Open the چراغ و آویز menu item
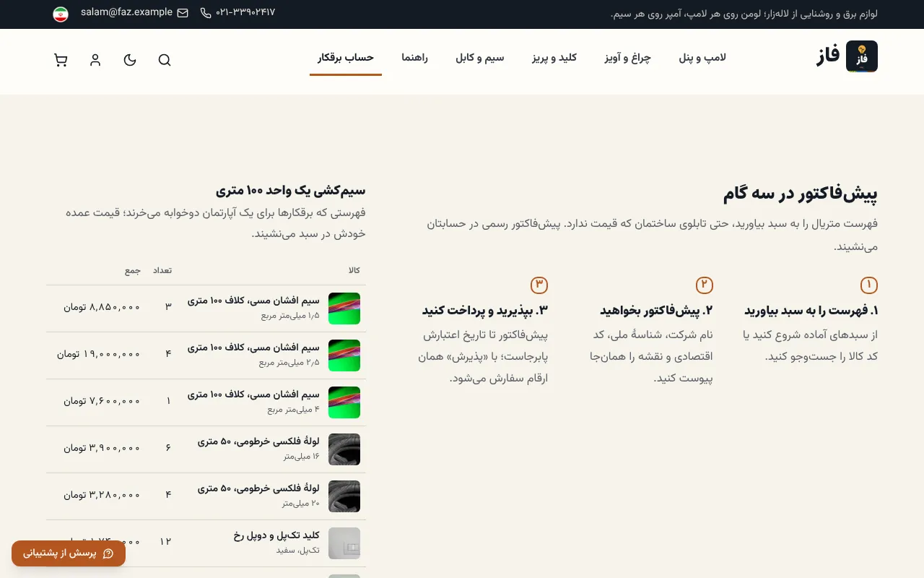 628,58
